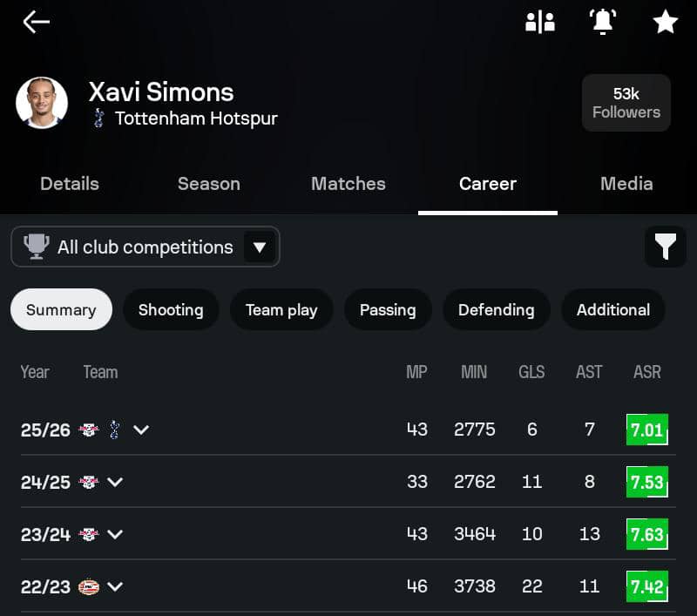Open the filter funnel icon
The height and width of the screenshot is (616, 697).
coord(666,247)
